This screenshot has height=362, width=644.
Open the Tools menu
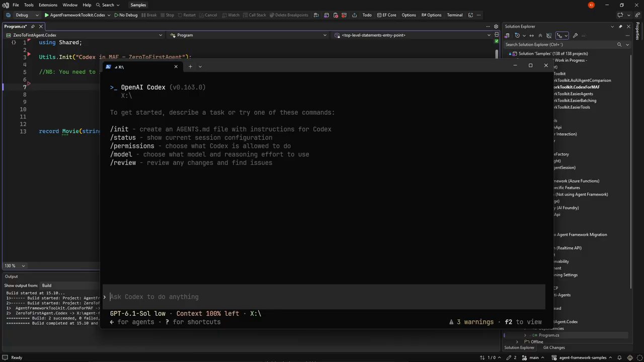click(x=29, y=5)
